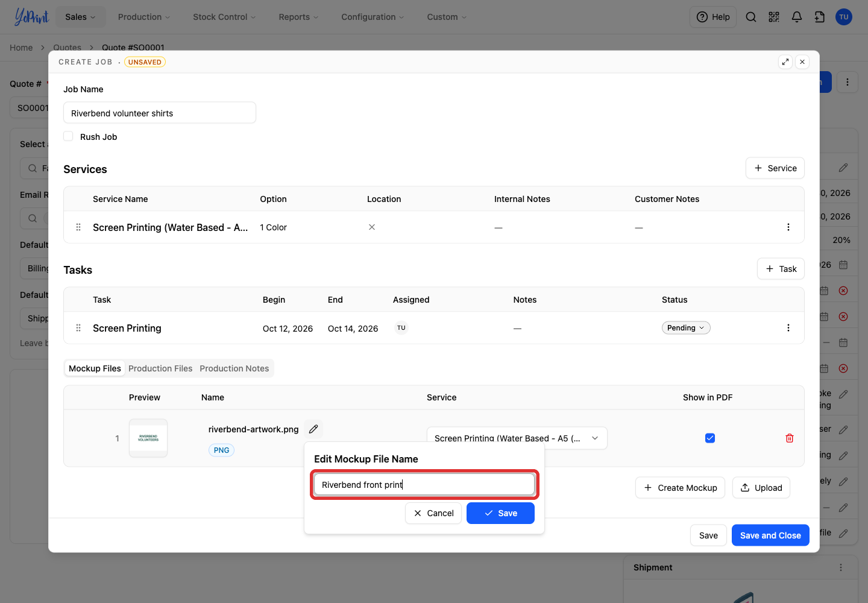Expand the Reports menu
This screenshot has width=868, height=603.
click(298, 17)
